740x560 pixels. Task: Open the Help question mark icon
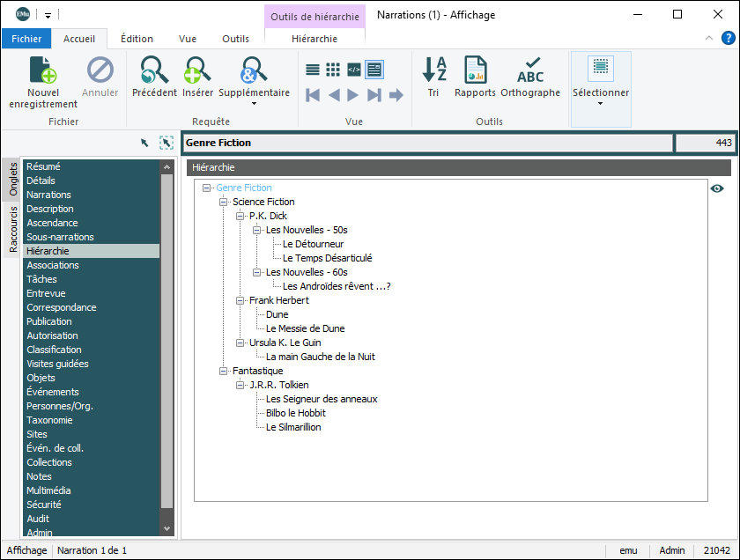click(729, 38)
